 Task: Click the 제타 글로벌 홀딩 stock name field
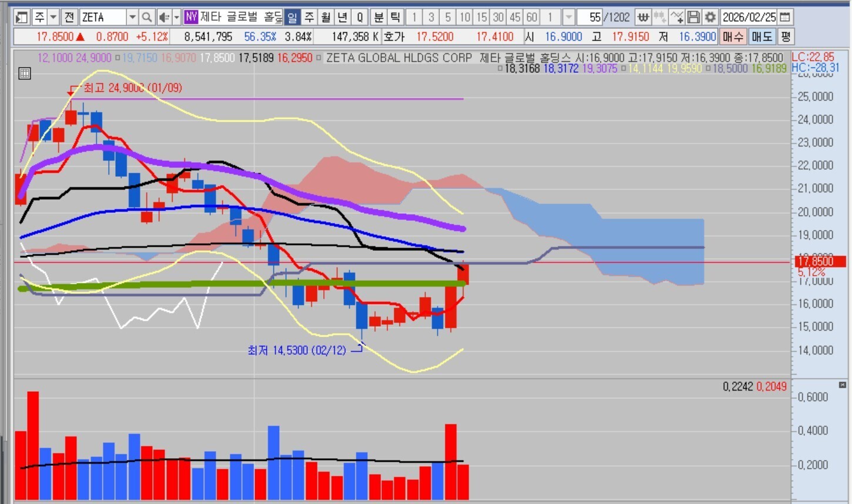click(241, 17)
